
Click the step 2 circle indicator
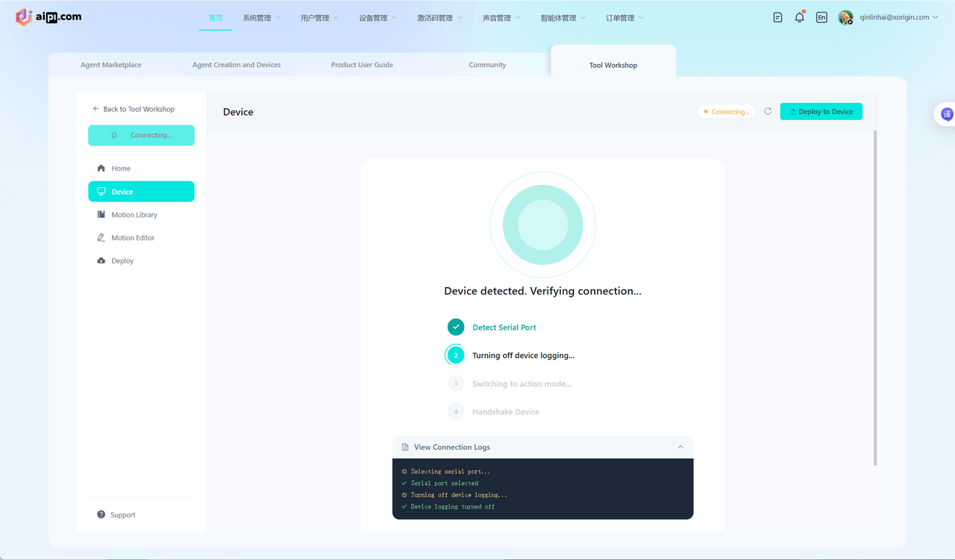pyautogui.click(x=456, y=355)
